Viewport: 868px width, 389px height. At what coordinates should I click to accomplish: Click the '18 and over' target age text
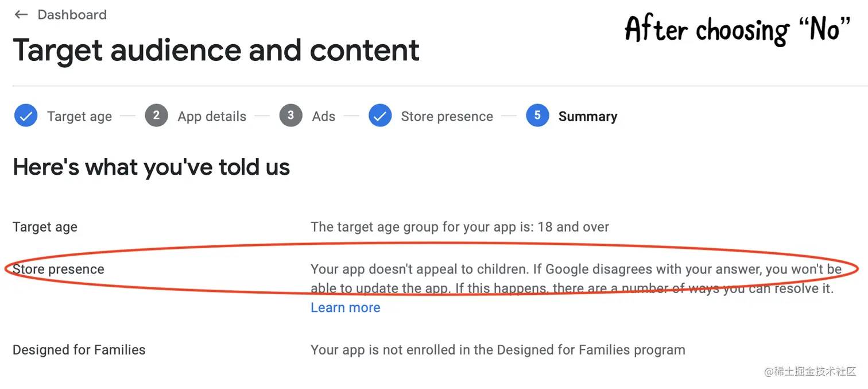tap(573, 227)
